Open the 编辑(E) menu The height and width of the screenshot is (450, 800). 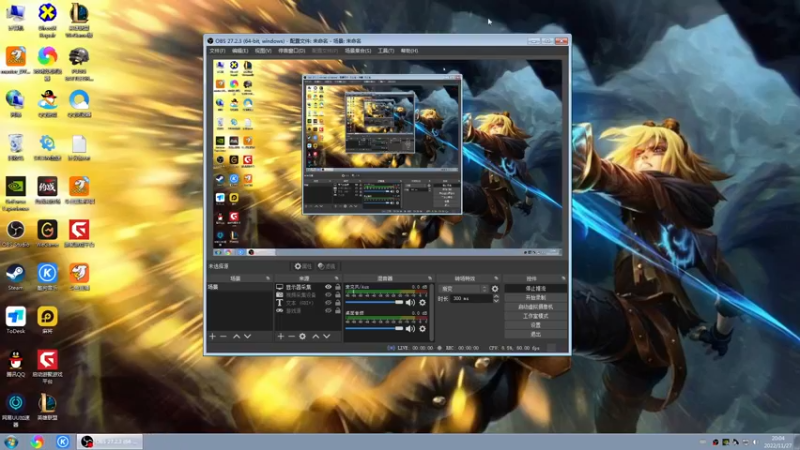click(240, 51)
